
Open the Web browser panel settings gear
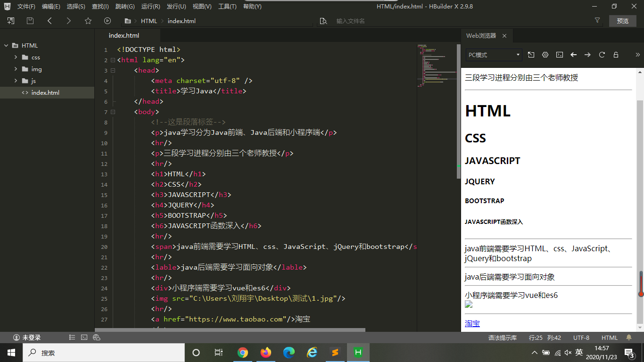[545, 55]
